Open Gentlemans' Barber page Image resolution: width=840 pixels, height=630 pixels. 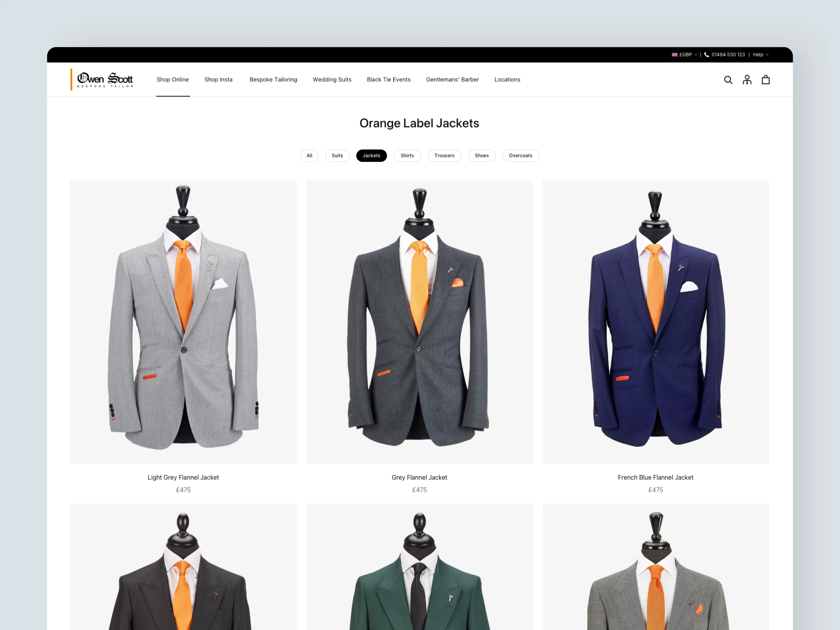[452, 80]
